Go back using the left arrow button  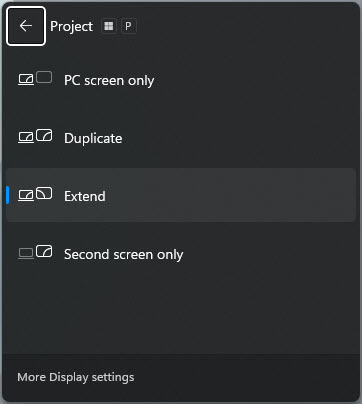[x=26, y=26]
